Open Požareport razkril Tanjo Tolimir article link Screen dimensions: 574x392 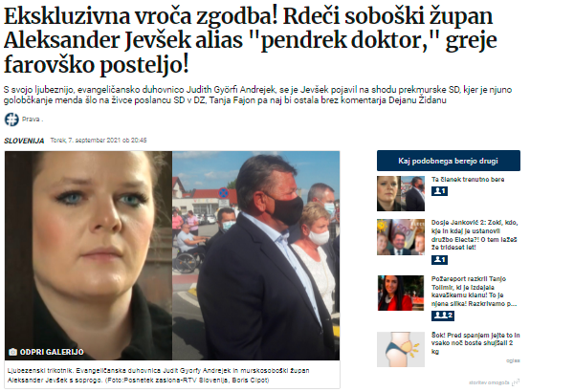tap(475, 291)
